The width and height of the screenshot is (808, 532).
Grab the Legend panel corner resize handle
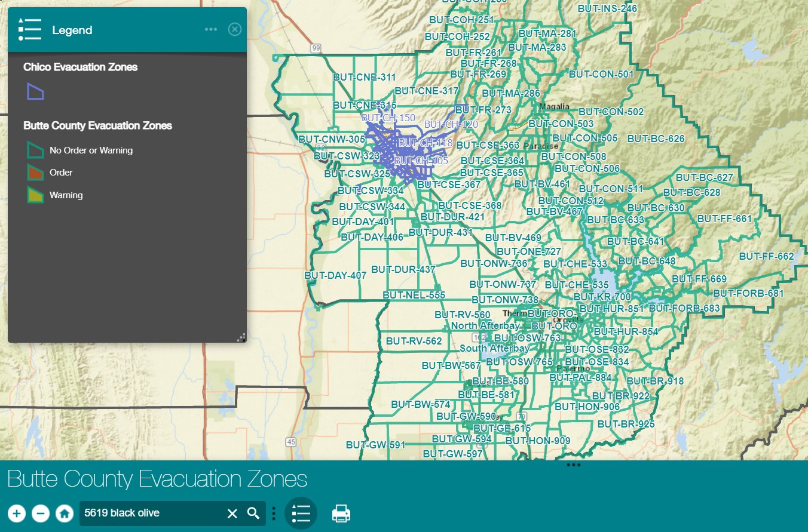tap(241, 337)
